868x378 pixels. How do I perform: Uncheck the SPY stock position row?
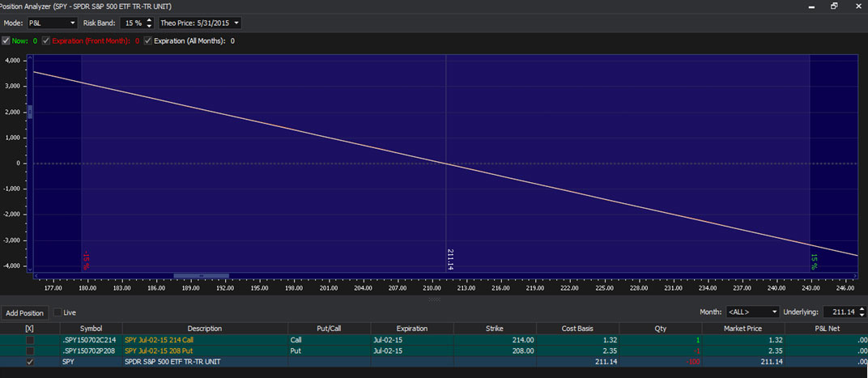[x=30, y=363]
